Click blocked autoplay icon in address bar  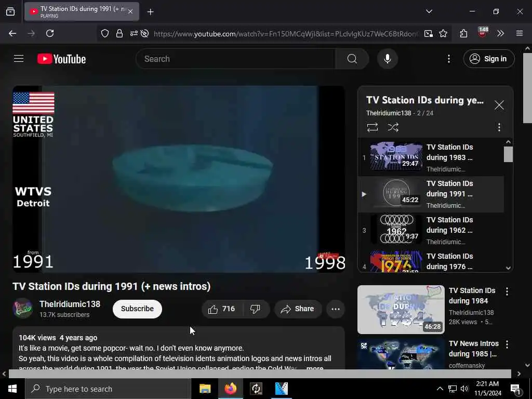pos(145,33)
